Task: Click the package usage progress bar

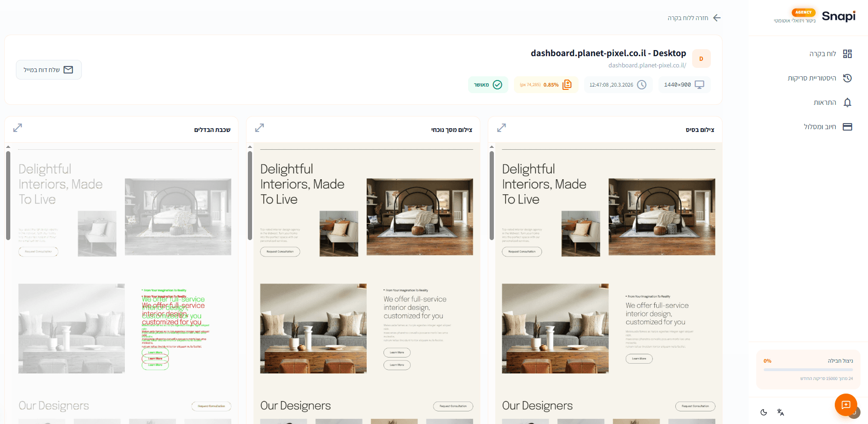Action: pyautogui.click(x=808, y=370)
